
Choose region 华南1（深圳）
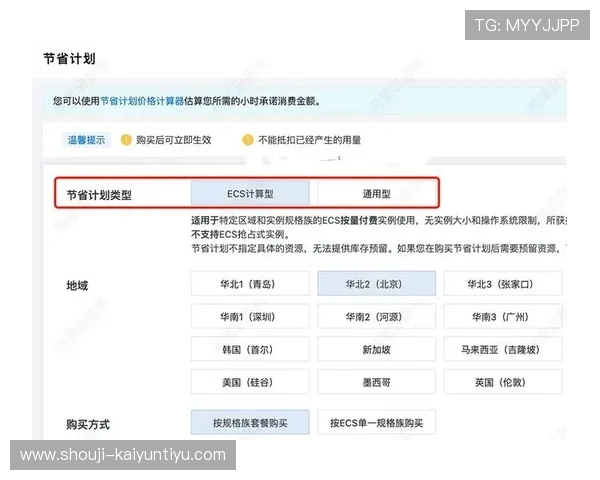pos(250,317)
